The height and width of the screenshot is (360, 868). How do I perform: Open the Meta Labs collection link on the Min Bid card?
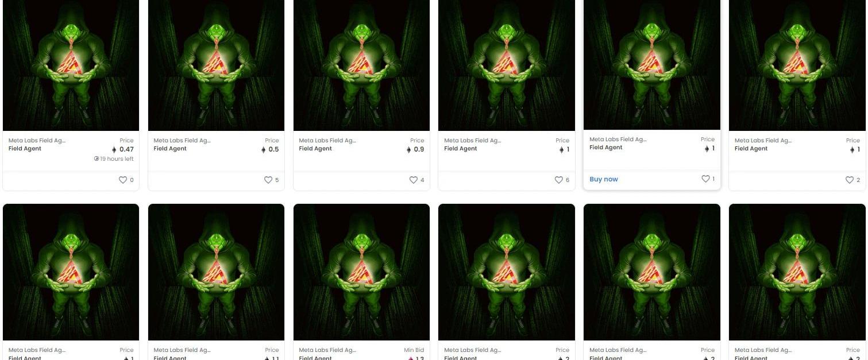point(327,350)
